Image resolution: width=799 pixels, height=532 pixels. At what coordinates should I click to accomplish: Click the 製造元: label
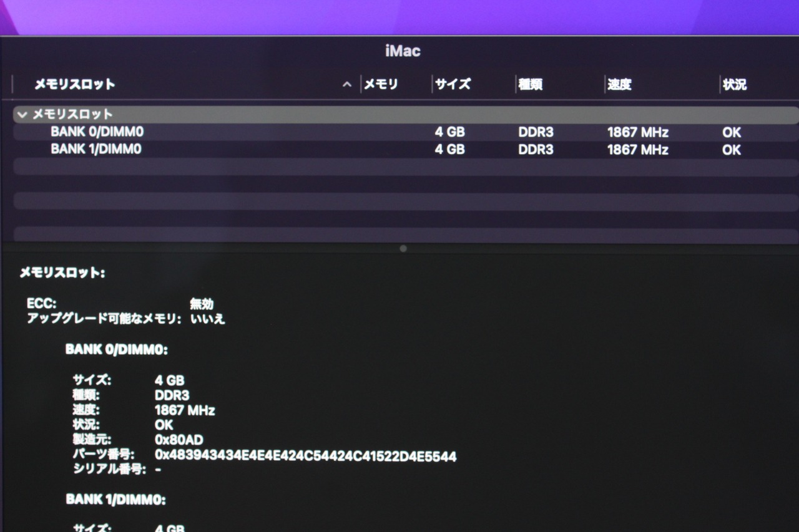(92, 440)
